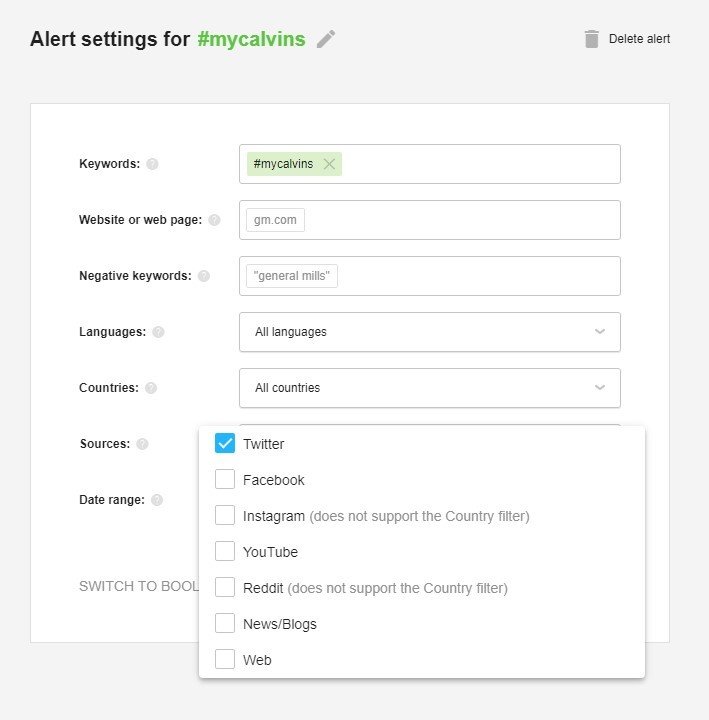Enable the Facebook source checkbox
Screen dimensions: 709x720
pyautogui.click(x=225, y=480)
